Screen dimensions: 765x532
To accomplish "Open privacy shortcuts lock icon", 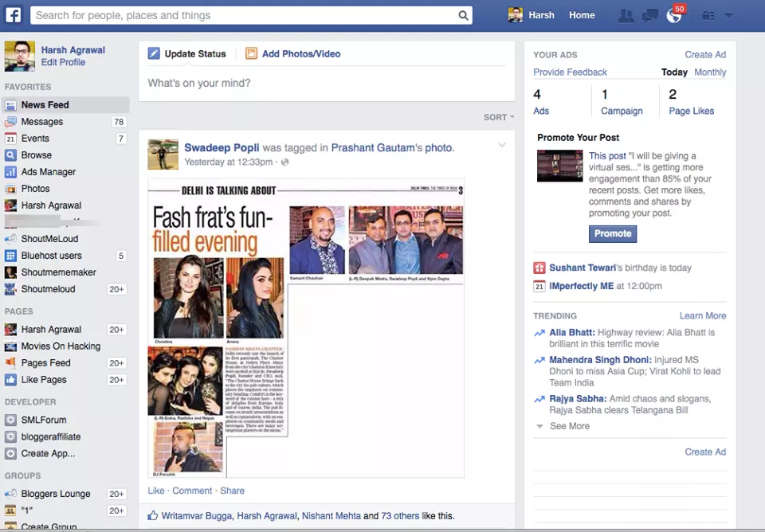I will 708,16.
